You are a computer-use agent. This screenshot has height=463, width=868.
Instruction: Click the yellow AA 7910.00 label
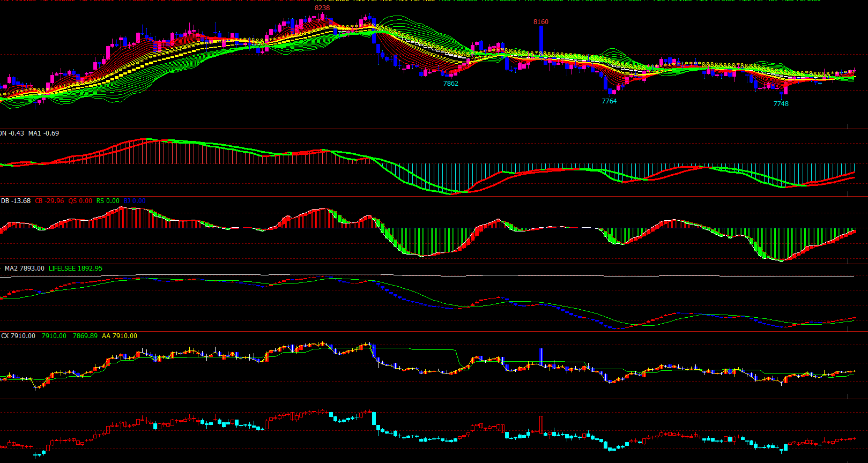pyautogui.click(x=120, y=336)
